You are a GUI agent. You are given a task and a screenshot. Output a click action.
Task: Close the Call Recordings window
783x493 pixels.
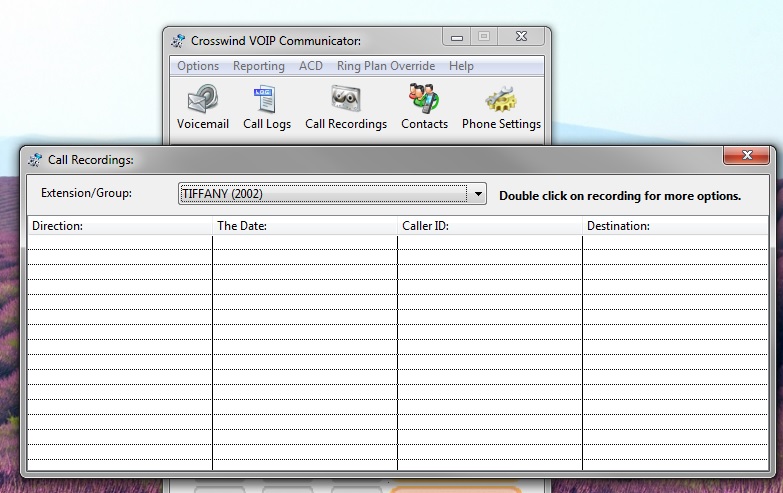[747, 156]
